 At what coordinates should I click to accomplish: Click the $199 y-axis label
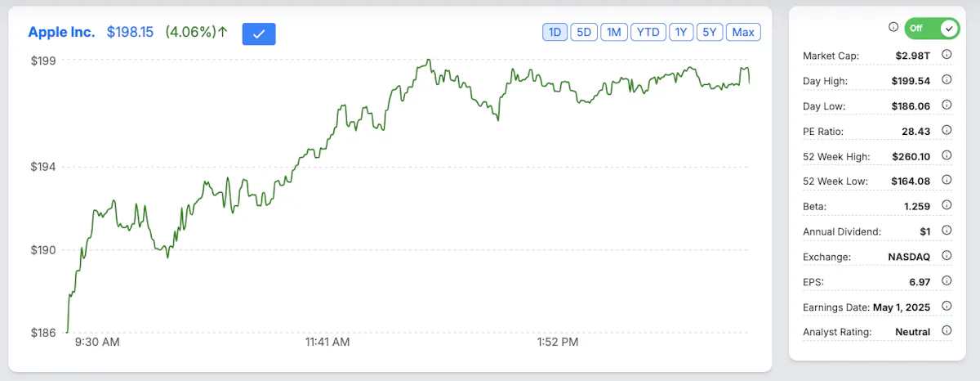pyautogui.click(x=44, y=61)
